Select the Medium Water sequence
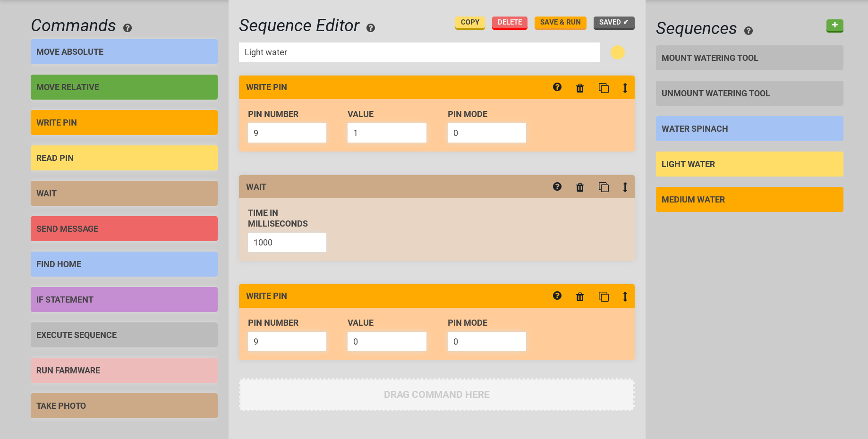 click(749, 200)
